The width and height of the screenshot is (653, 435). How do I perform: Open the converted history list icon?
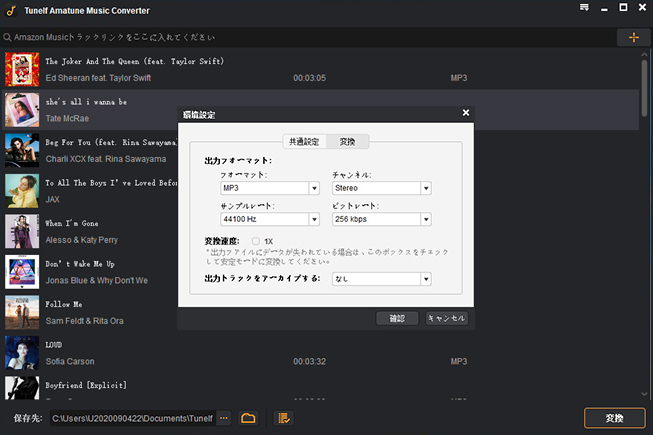pos(284,418)
